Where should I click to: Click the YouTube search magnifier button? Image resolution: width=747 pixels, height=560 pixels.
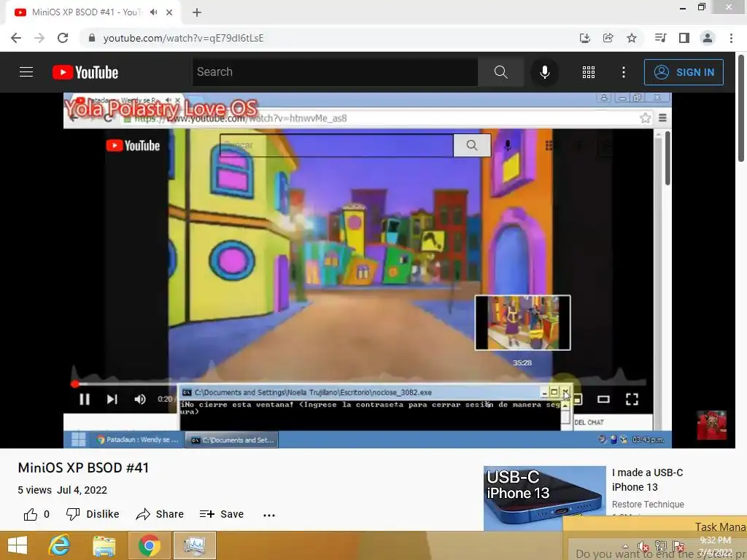click(500, 72)
